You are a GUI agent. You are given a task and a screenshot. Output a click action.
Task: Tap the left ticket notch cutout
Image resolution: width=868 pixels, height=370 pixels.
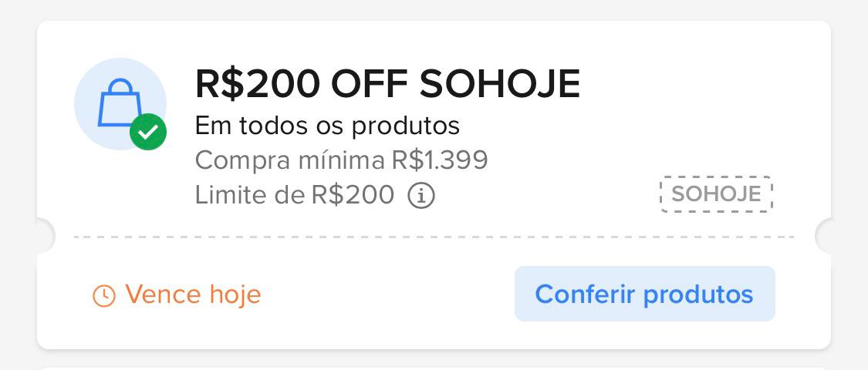(x=43, y=237)
